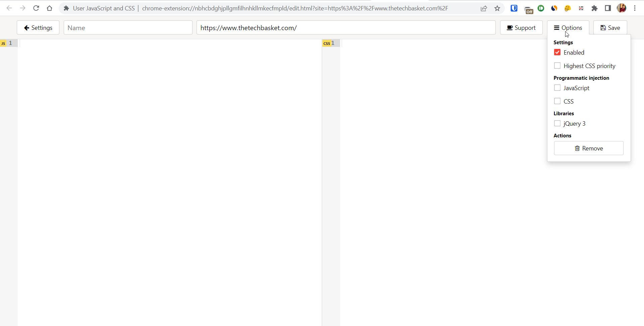
Task: Click the Chrome profile avatar
Action: 622,8
